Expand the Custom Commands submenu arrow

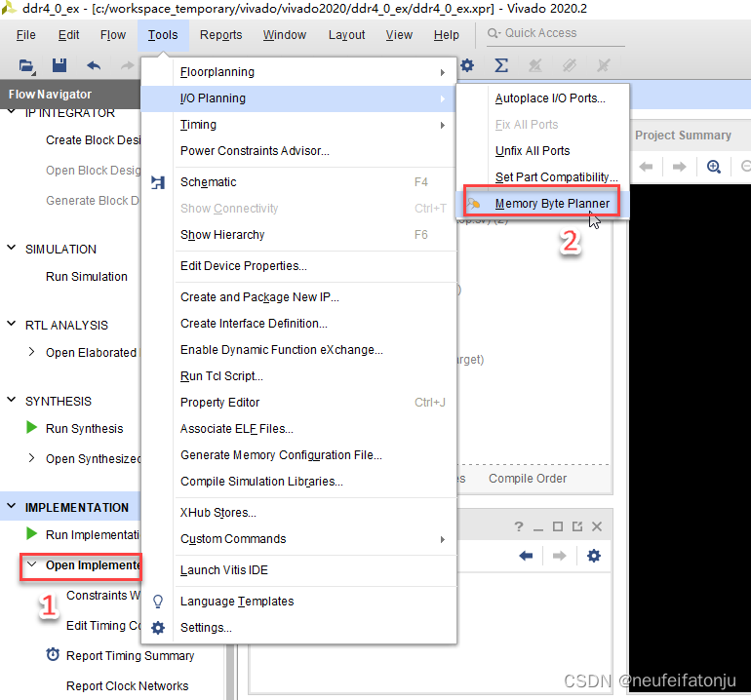click(443, 539)
